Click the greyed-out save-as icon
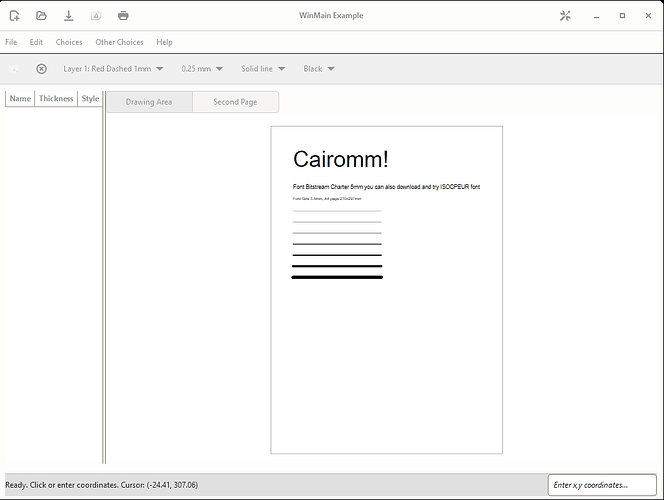 click(96, 16)
